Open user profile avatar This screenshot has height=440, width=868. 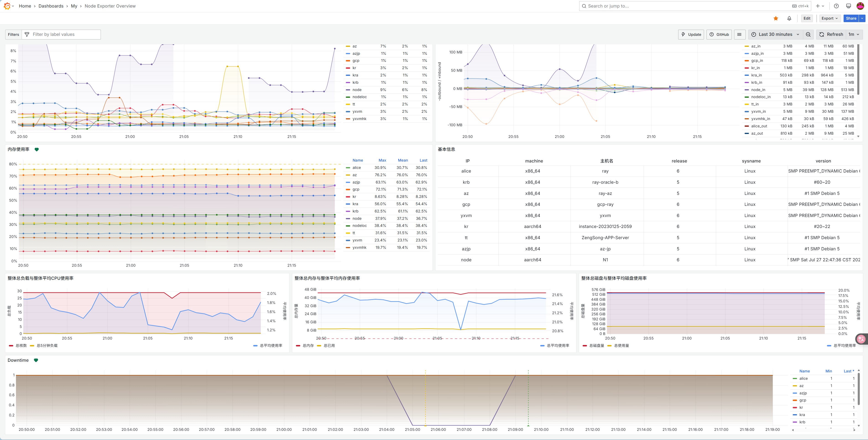pos(860,6)
